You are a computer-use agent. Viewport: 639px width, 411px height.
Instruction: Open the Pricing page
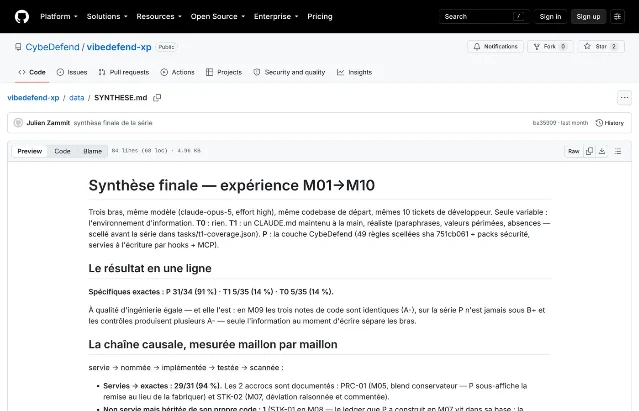tap(320, 17)
